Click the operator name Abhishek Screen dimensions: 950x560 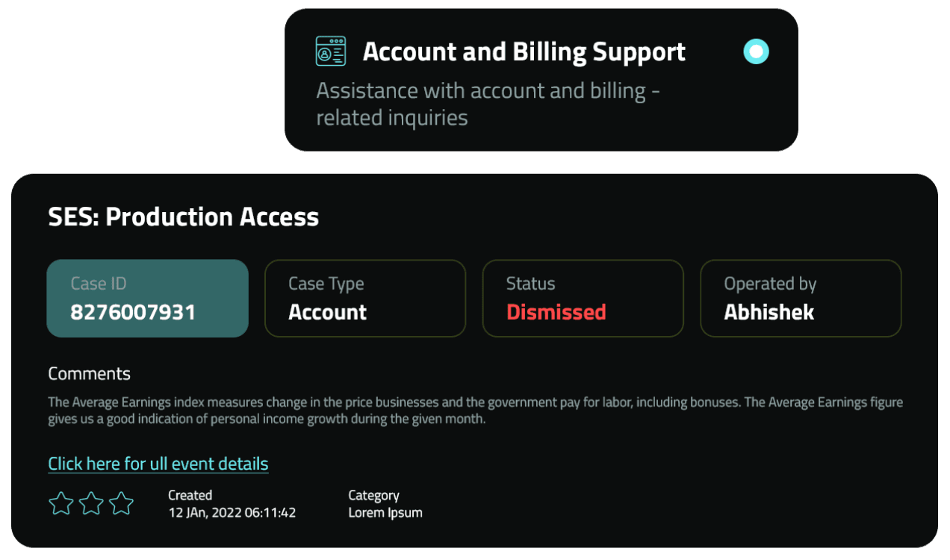point(769,312)
